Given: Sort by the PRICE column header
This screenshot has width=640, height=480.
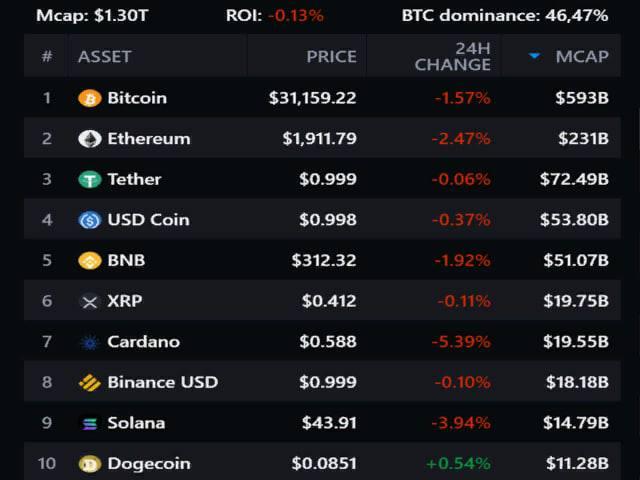Looking at the screenshot, I should [x=331, y=56].
